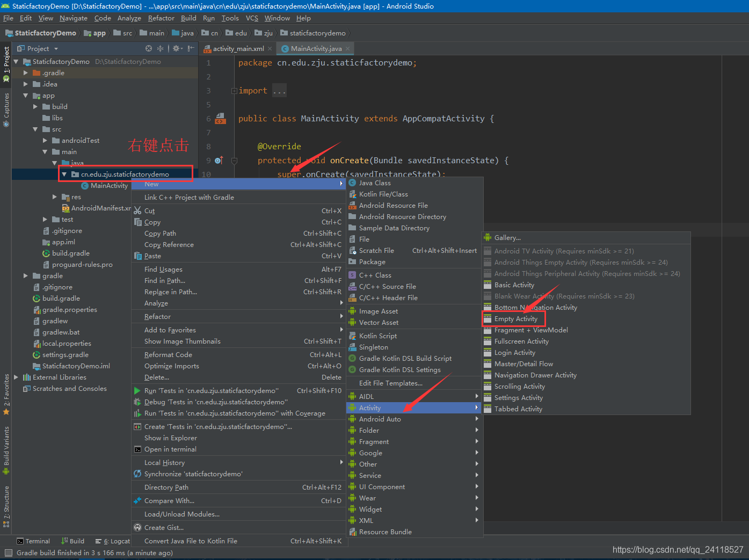Click the Gradle build finished status message
Screen dimensions: 749x560
[x=94, y=552]
